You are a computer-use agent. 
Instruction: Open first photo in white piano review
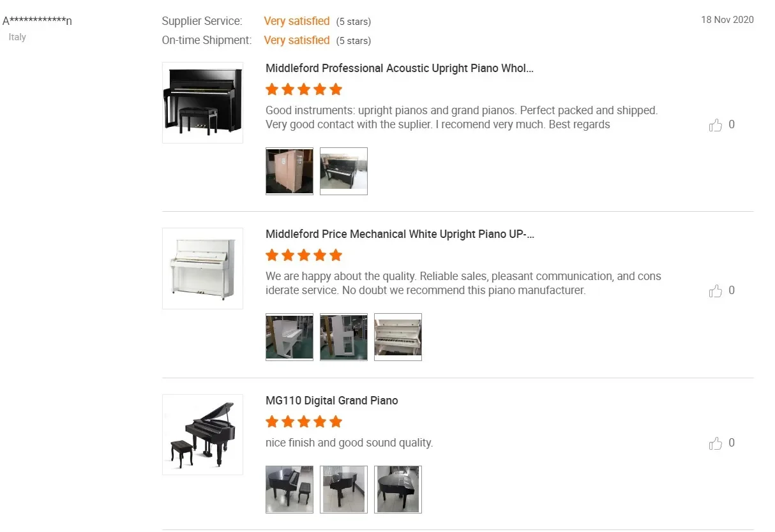click(x=289, y=337)
